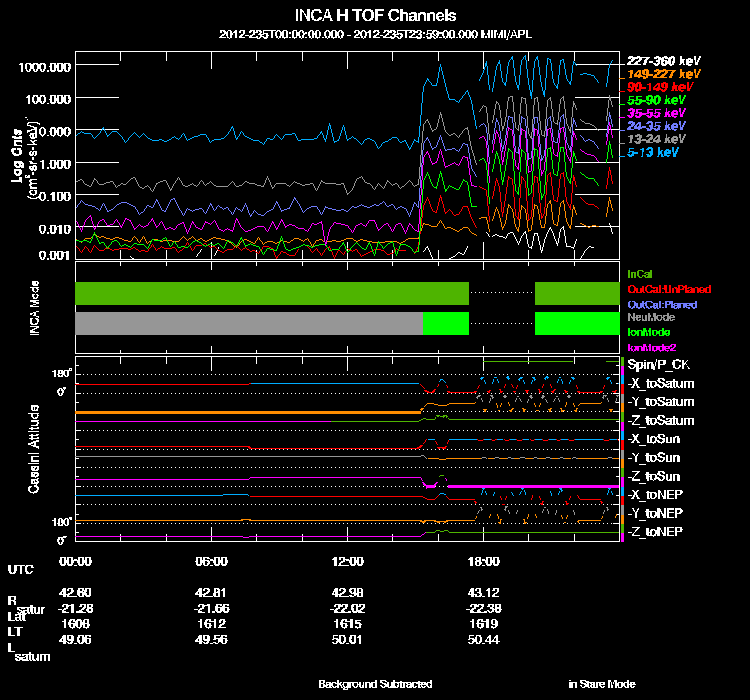Click the 12:00 UTC time label
The height and width of the screenshot is (700, 750).
point(348,561)
